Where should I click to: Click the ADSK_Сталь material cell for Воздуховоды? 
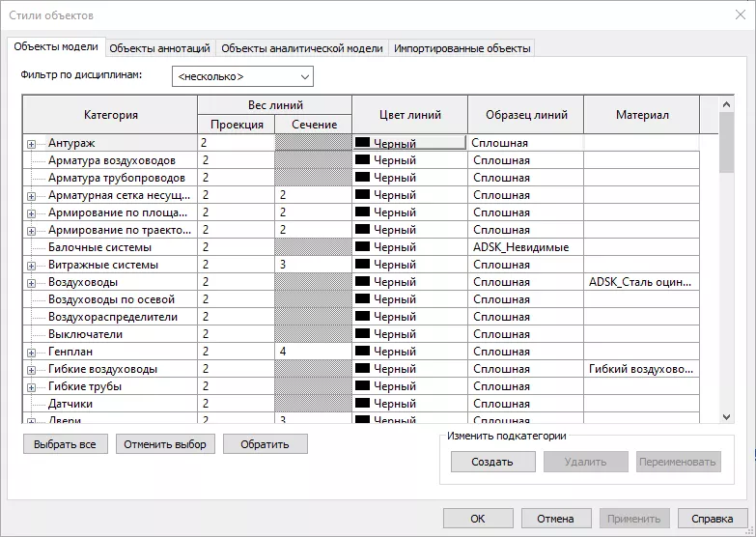coord(641,282)
